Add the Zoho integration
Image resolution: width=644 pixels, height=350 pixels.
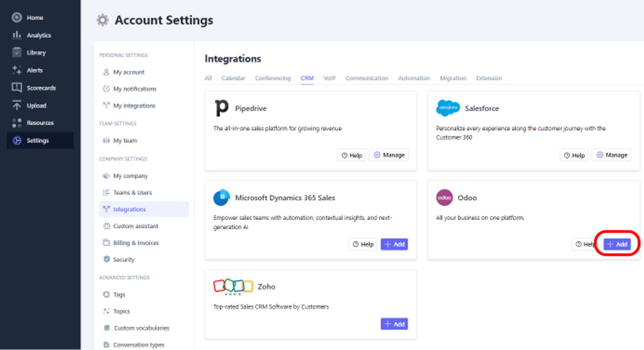pos(394,323)
